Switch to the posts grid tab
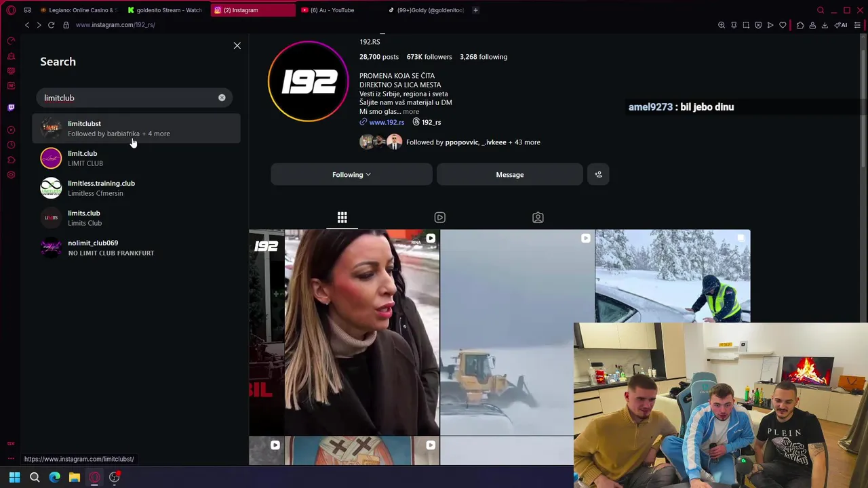The height and width of the screenshot is (488, 868). (x=342, y=218)
